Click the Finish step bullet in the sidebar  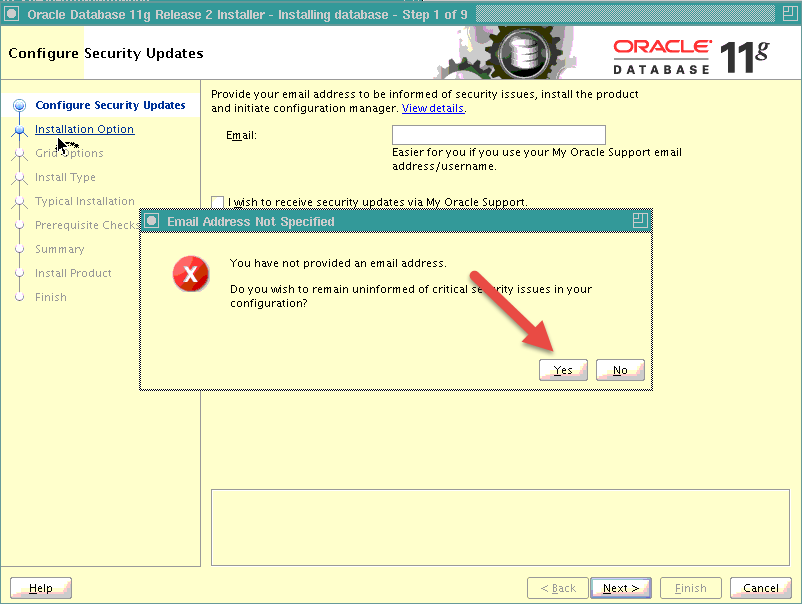click(x=20, y=297)
